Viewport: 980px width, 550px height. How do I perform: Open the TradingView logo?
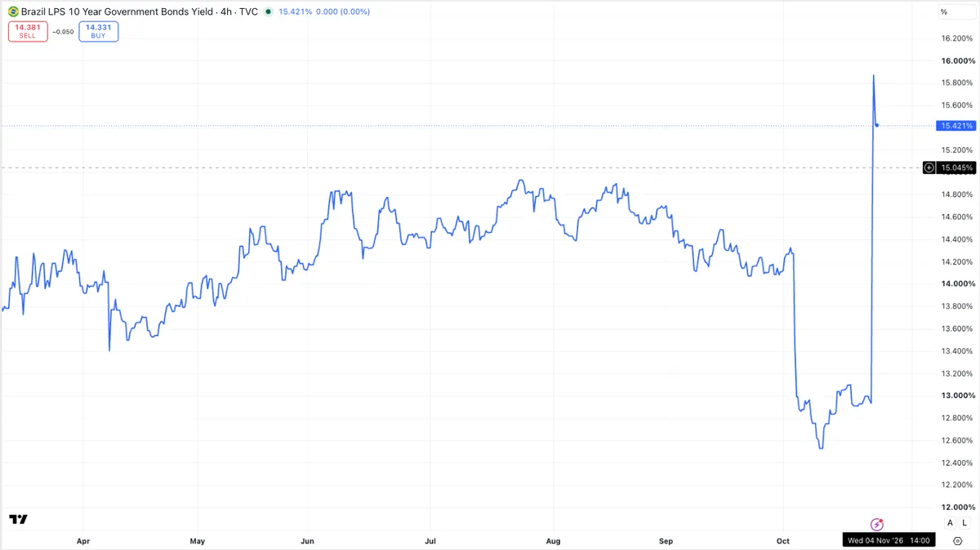click(18, 519)
